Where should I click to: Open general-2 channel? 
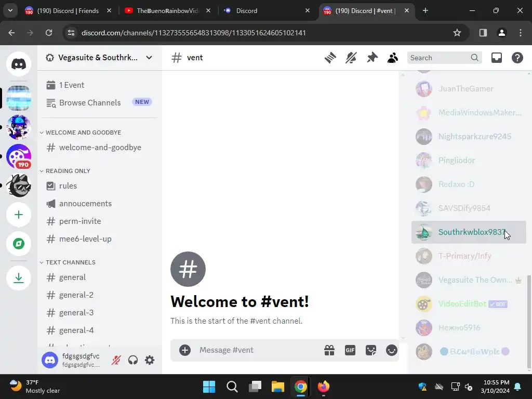99,295
